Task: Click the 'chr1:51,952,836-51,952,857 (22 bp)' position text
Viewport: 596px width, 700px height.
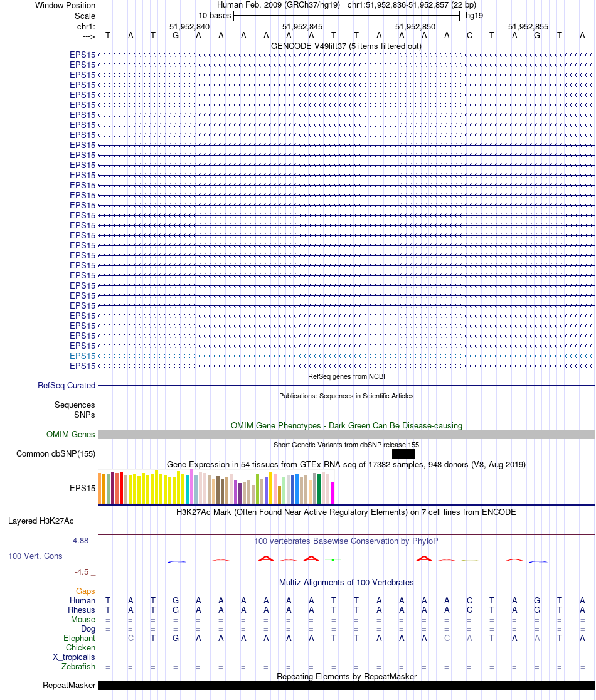Action: tap(412, 5)
